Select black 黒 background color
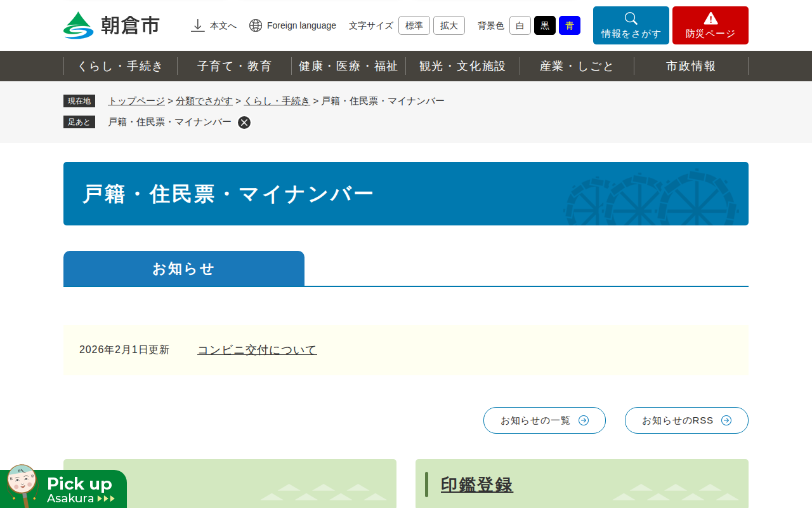The height and width of the screenshot is (508, 812). [545, 25]
